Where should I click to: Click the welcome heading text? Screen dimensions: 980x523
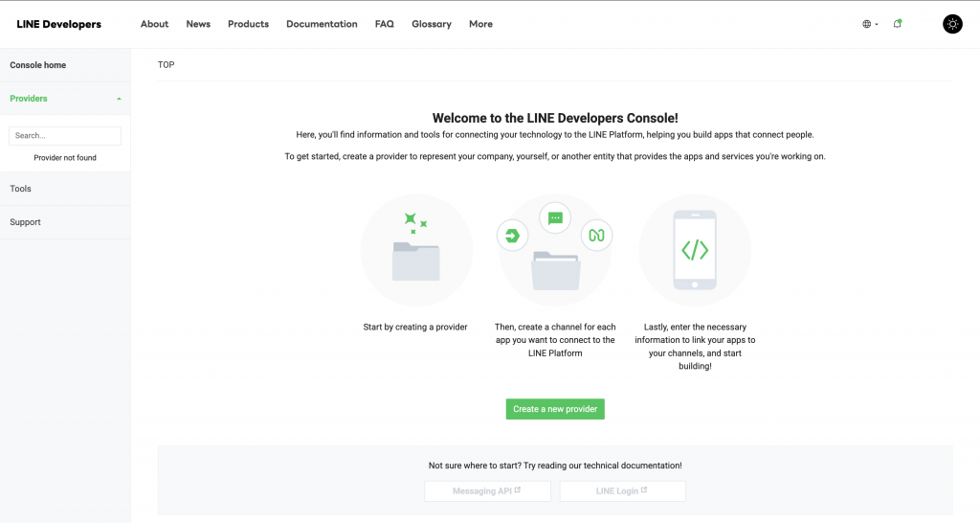coord(555,118)
